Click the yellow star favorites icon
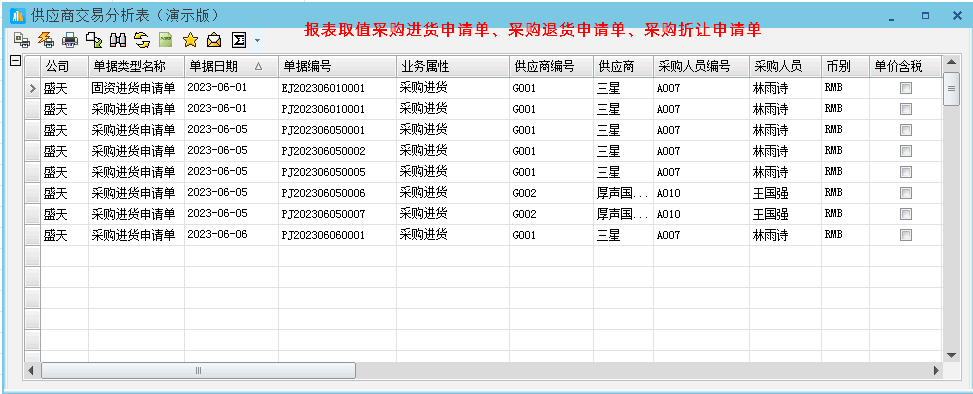The image size is (973, 394). coord(190,40)
